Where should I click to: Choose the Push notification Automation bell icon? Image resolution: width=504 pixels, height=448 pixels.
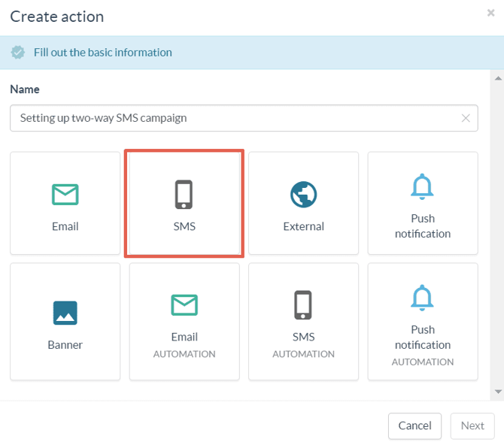[x=422, y=298]
